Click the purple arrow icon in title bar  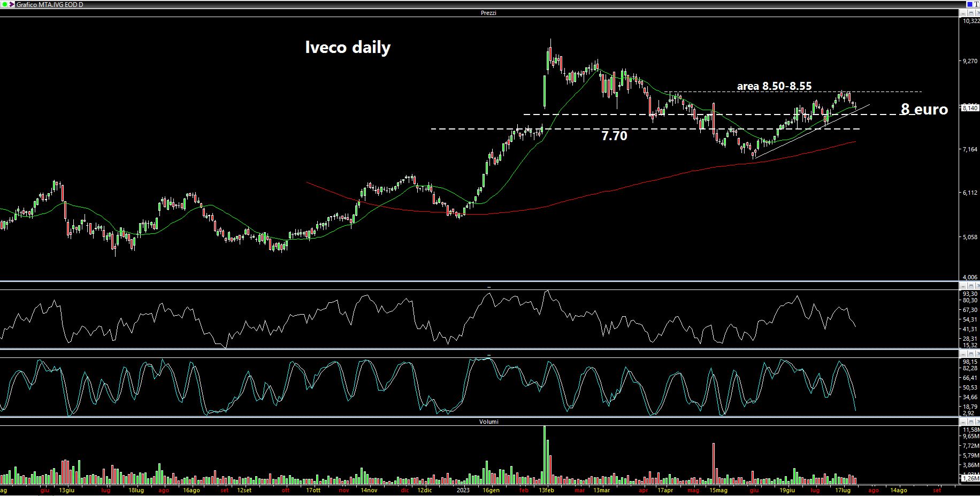(x=12, y=4)
